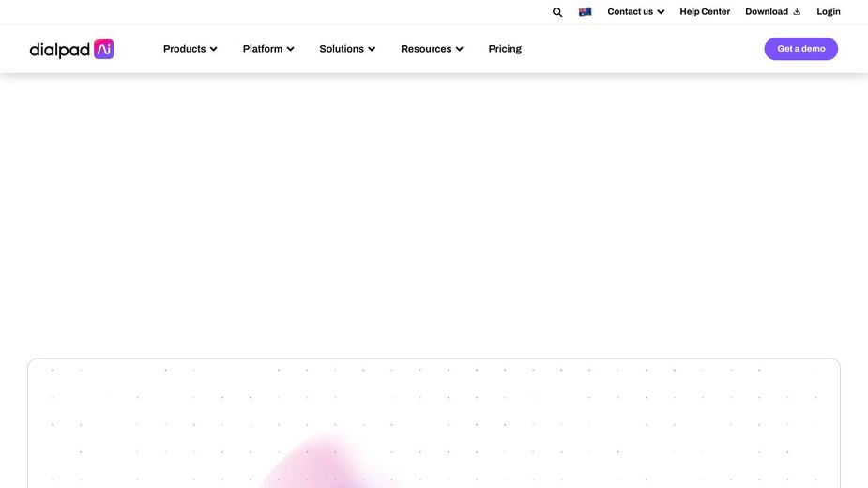
Task: Expand the Solutions chevron arrow
Action: pyautogui.click(x=372, y=49)
